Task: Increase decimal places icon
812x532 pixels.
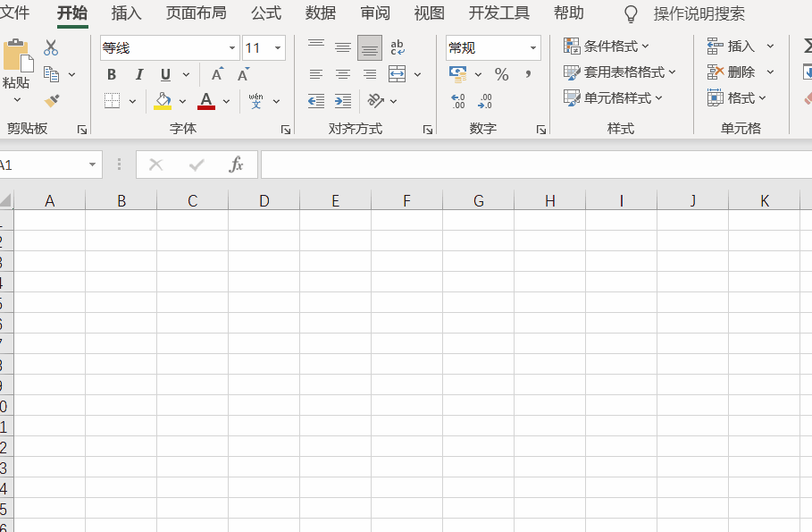Action: tap(457, 101)
